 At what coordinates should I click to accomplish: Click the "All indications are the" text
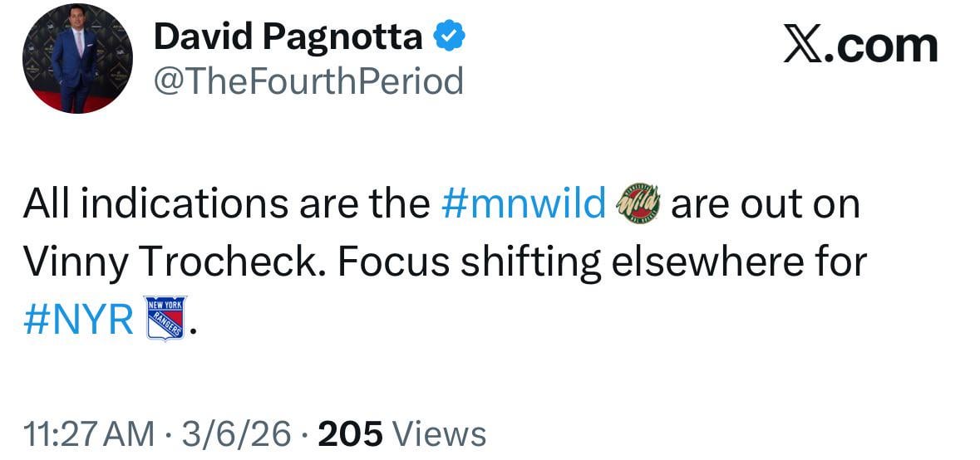226,203
